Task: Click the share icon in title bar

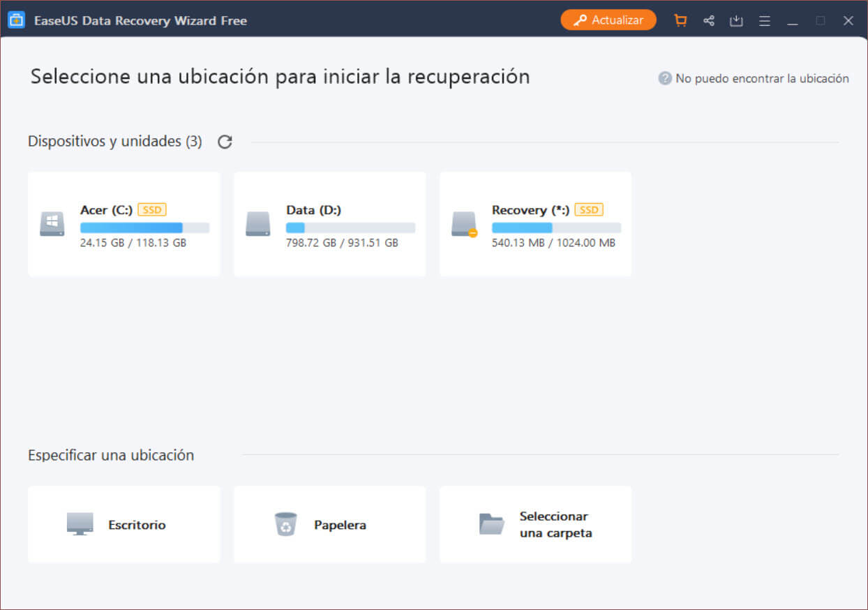Action: coord(709,20)
